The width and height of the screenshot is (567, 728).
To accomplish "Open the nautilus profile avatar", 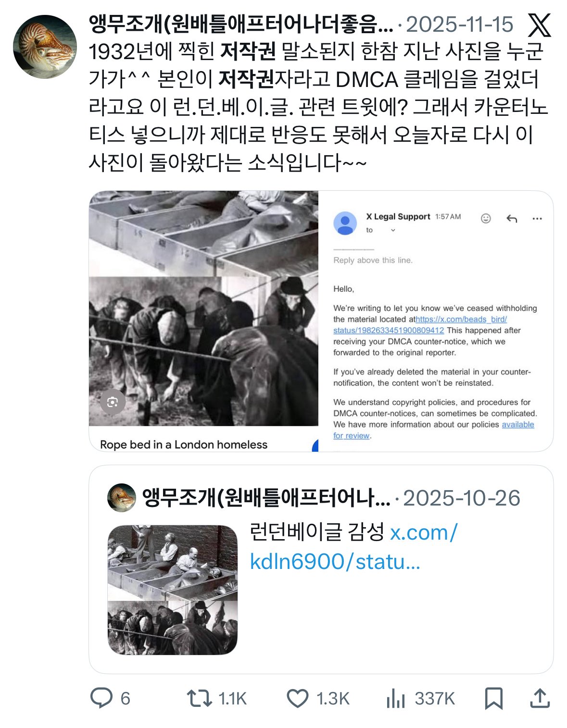I will tap(45, 47).
